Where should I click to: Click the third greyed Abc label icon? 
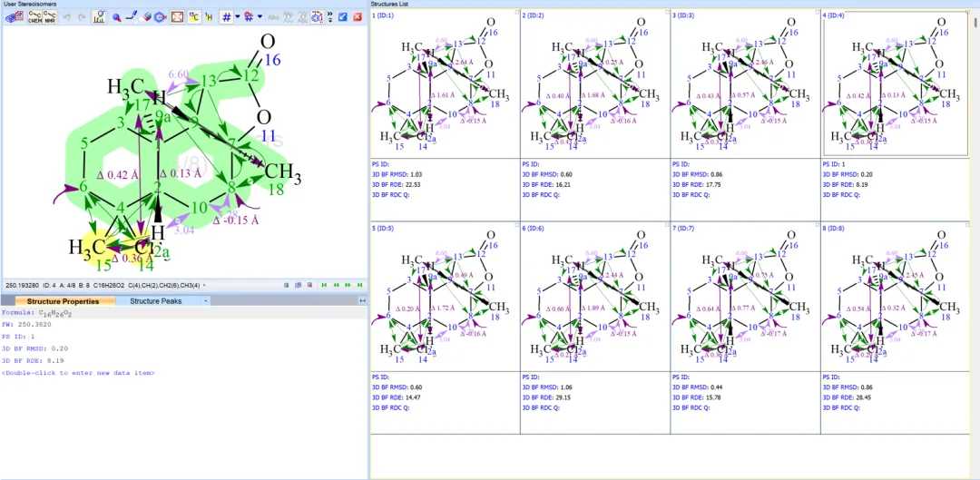[302, 17]
